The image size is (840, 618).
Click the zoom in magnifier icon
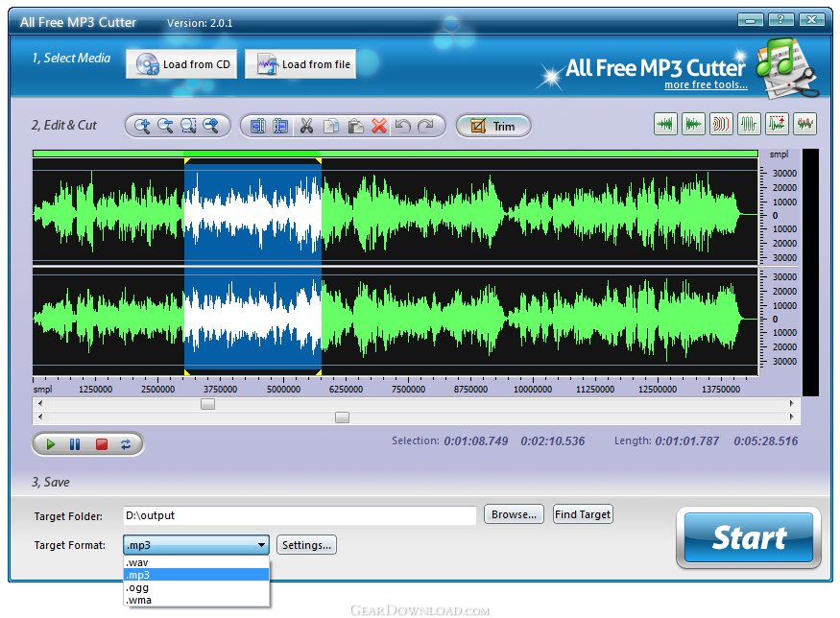(142, 126)
